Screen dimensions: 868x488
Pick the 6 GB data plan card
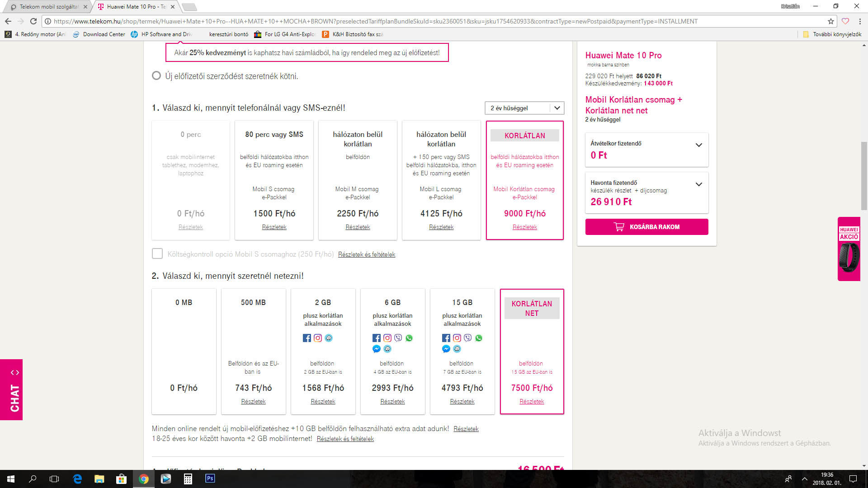[x=393, y=352]
